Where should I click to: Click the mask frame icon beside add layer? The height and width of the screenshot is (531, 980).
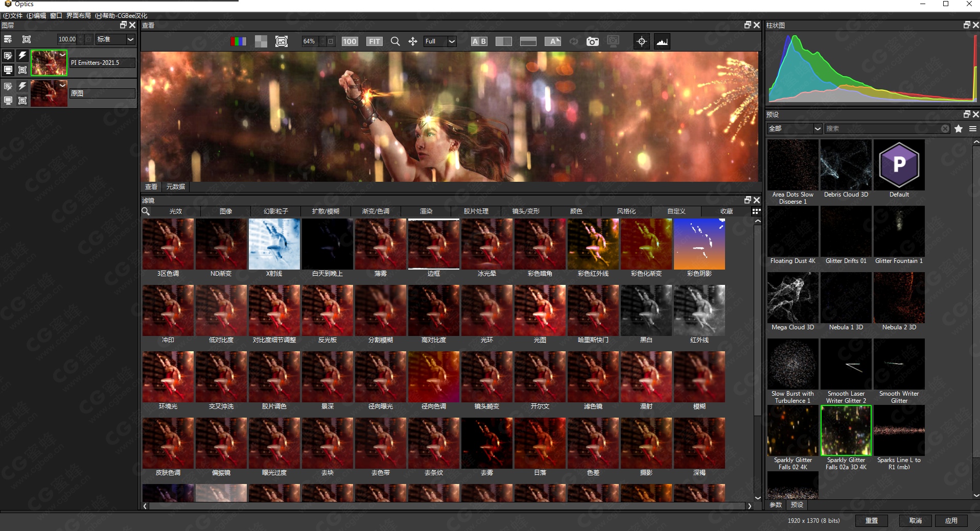(27, 39)
